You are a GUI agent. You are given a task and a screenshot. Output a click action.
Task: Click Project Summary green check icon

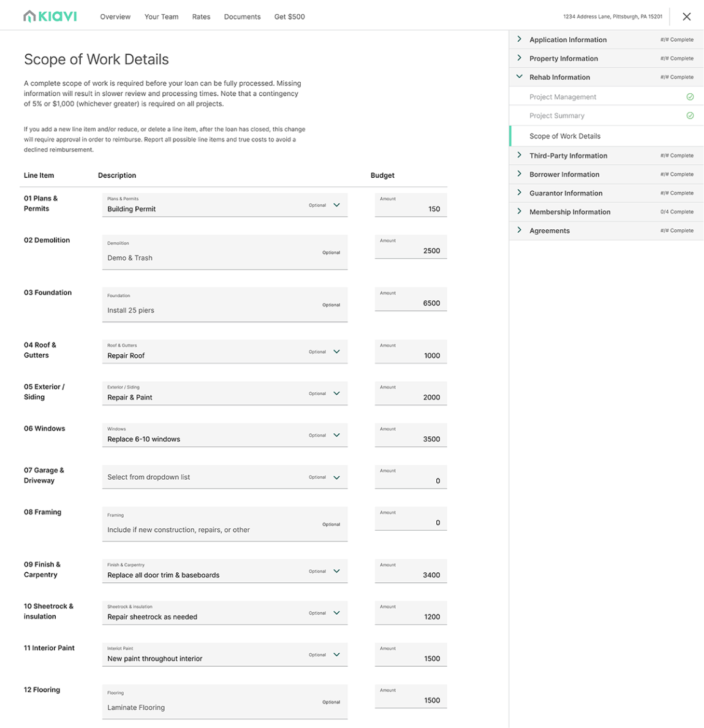(690, 116)
